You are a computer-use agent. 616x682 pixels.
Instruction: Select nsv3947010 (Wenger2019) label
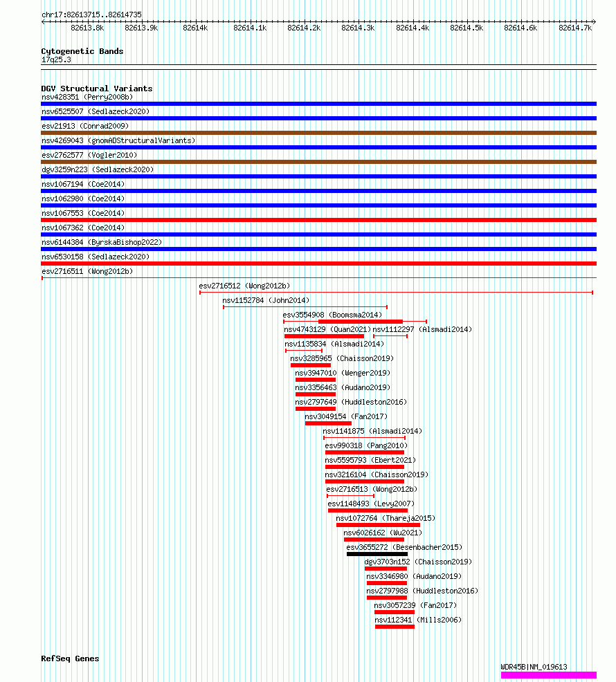pyautogui.click(x=343, y=374)
